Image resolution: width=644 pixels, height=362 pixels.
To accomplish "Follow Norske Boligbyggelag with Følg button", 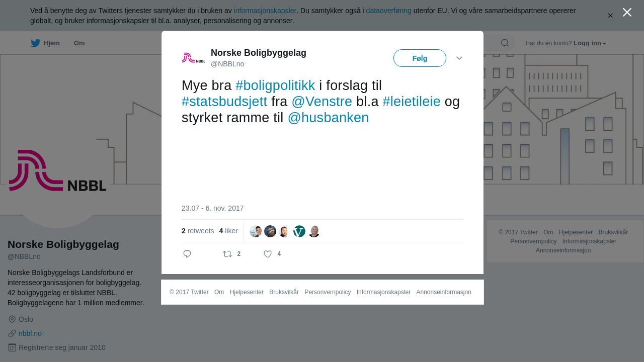I will pos(420,58).
